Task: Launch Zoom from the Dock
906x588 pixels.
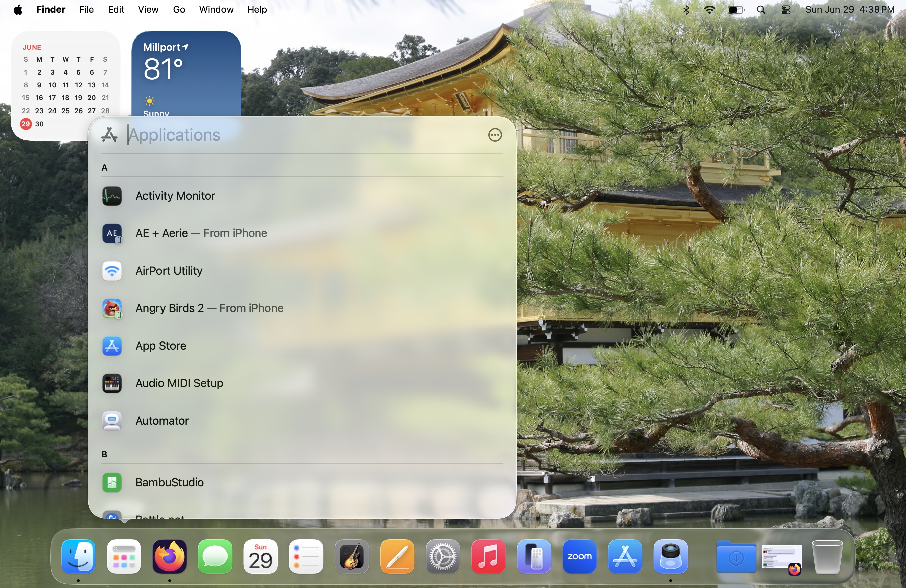Action: click(579, 557)
